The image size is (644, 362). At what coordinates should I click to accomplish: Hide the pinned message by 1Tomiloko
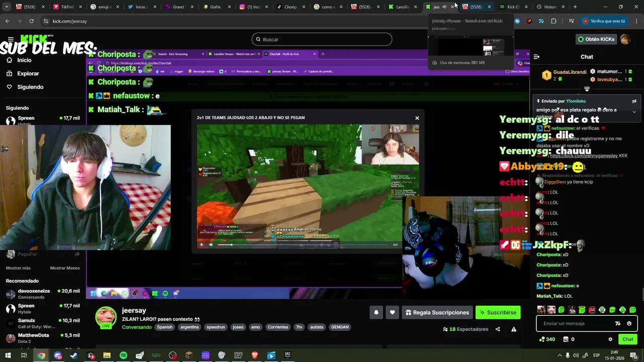pos(634,101)
